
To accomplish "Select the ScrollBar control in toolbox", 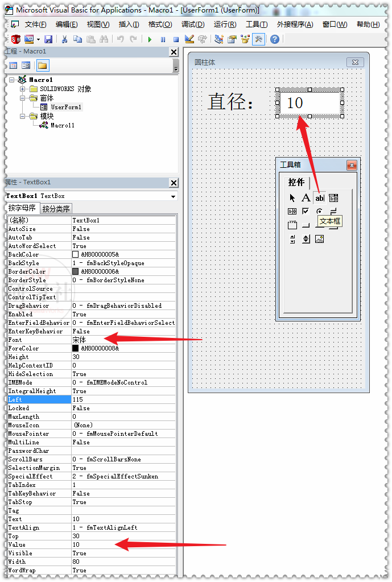I will [292, 239].
